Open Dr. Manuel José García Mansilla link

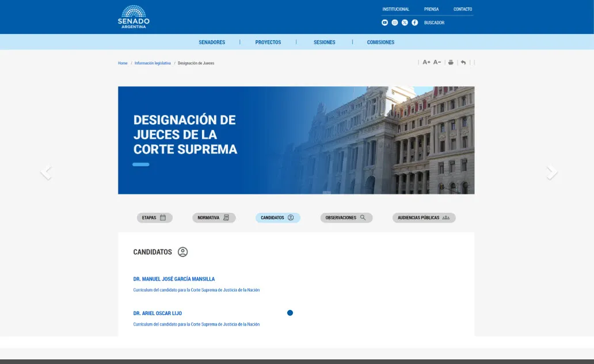174,279
